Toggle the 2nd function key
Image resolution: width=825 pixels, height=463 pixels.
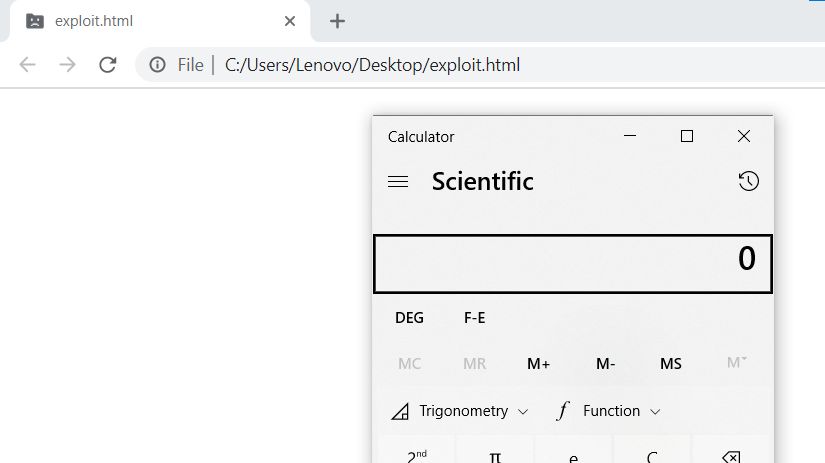pos(416,453)
